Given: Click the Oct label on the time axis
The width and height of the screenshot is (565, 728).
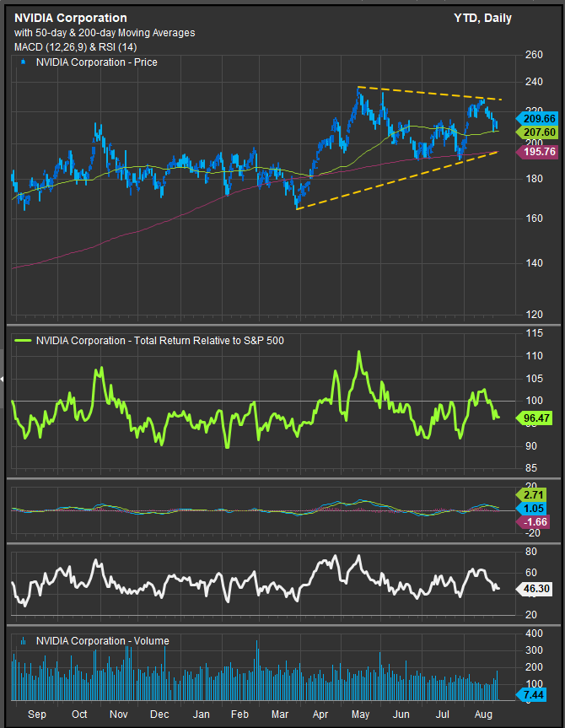Looking at the screenshot, I should [79, 715].
